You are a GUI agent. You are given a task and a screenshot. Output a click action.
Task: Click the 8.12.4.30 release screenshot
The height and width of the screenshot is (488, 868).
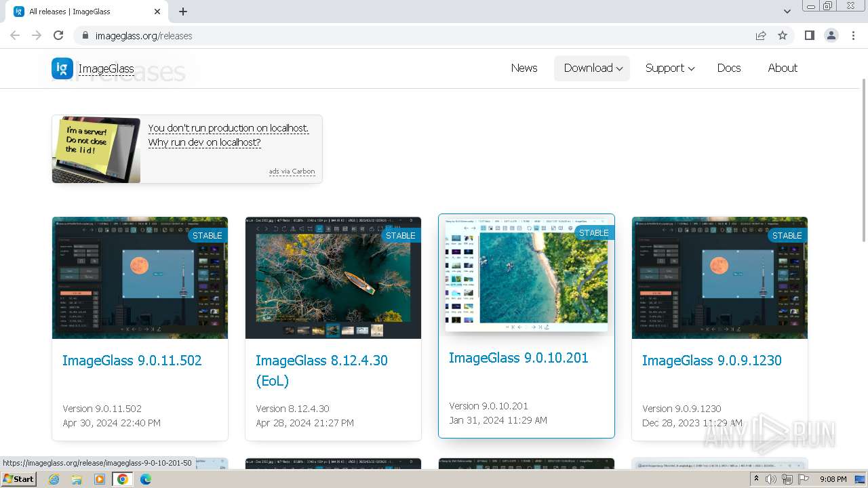[333, 278]
